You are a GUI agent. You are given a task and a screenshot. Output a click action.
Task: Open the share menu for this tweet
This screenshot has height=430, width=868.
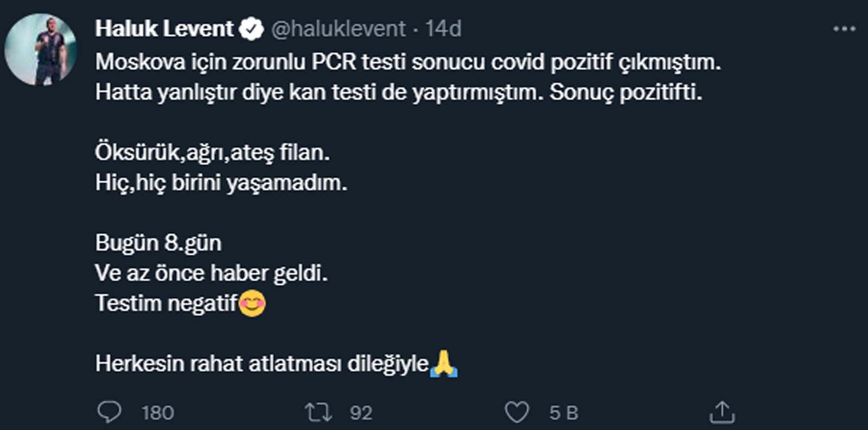coord(722,411)
